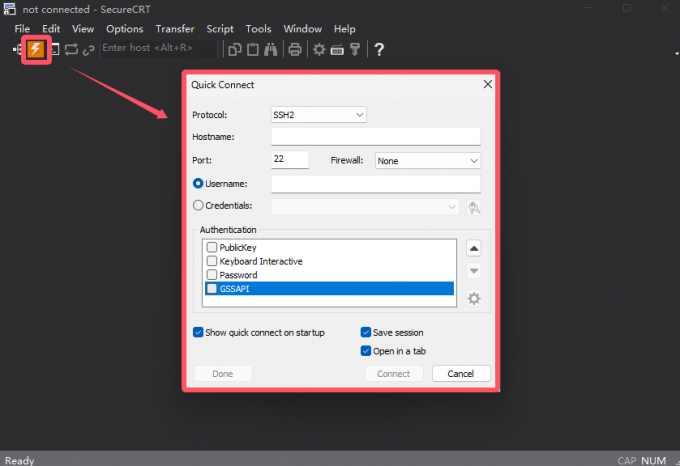
Task: Click the Public Key Assistant key toolbar icon
Action: coord(355,49)
